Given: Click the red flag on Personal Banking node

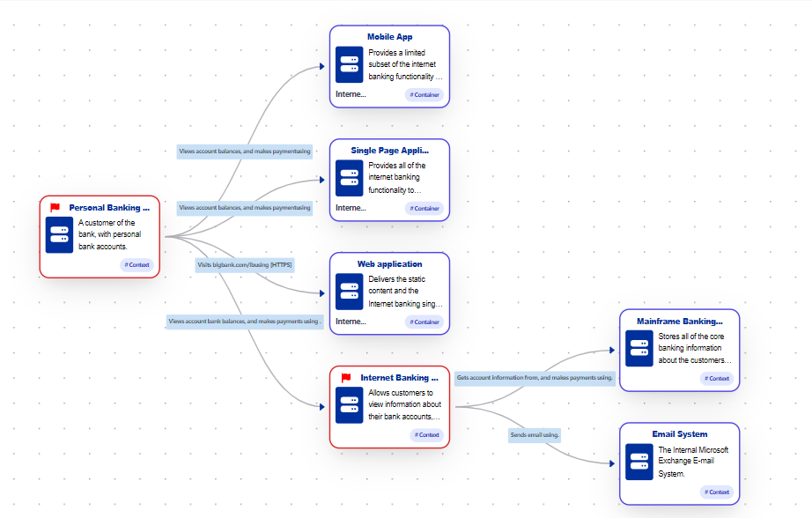Looking at the screenshot, I should click(55, 208).
